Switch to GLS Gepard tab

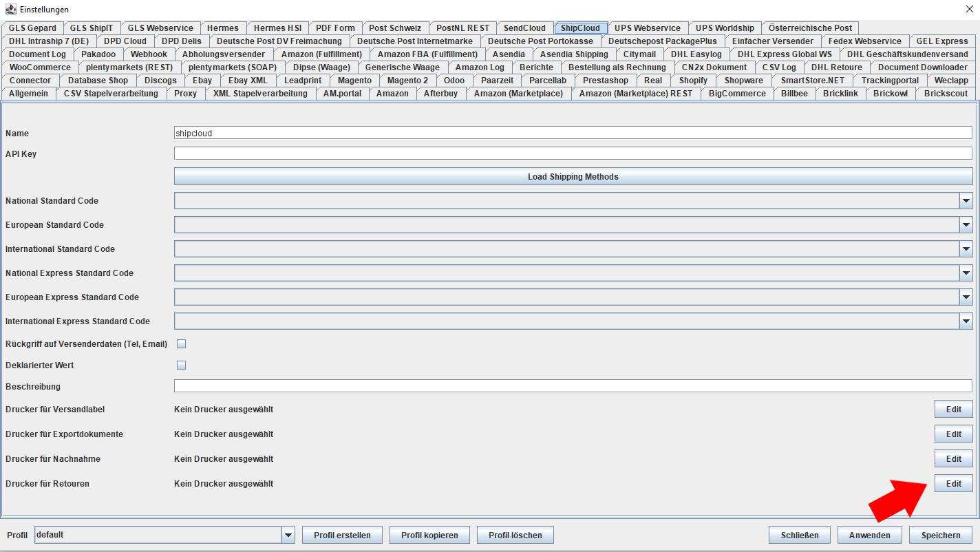[32, 28]
